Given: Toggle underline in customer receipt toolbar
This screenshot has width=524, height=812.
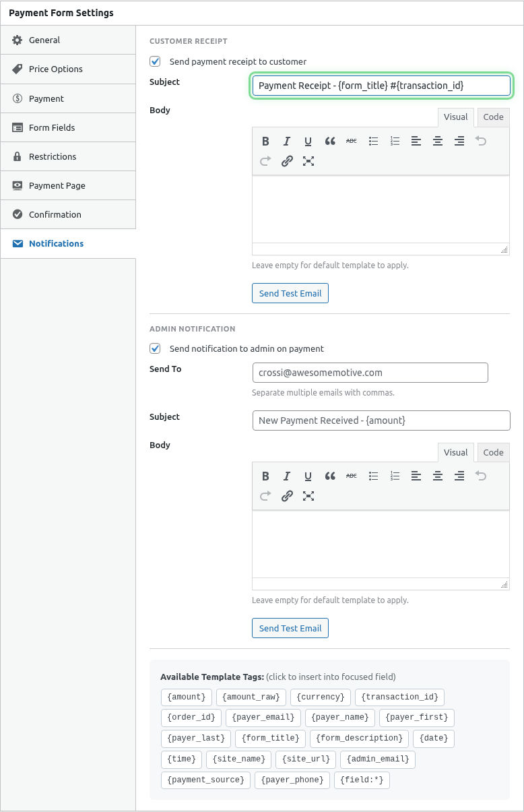Looking at the screenshot, I should click(x=308, y=141).
